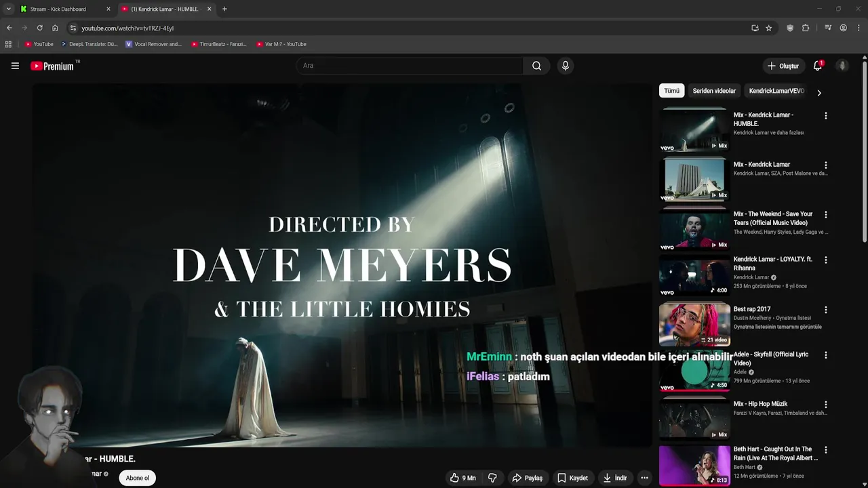Close the Kick Dashboard tab

[108, 9]
